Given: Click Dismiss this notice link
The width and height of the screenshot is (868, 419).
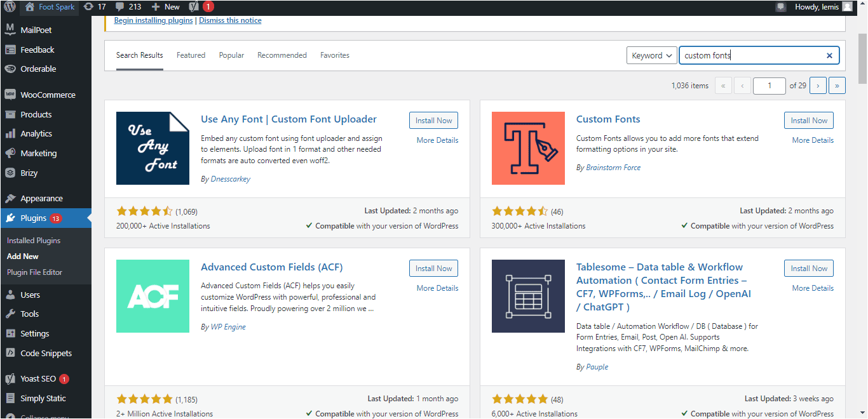Looking at the screenshot, I should (x=230, y=20).
